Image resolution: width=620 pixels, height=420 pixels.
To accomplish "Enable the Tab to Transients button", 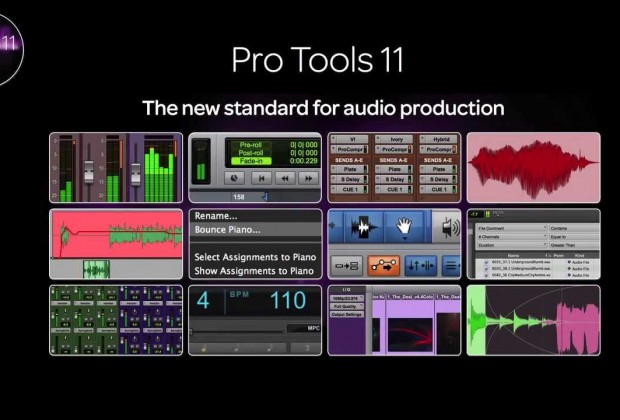I will (x=346, y=265).
